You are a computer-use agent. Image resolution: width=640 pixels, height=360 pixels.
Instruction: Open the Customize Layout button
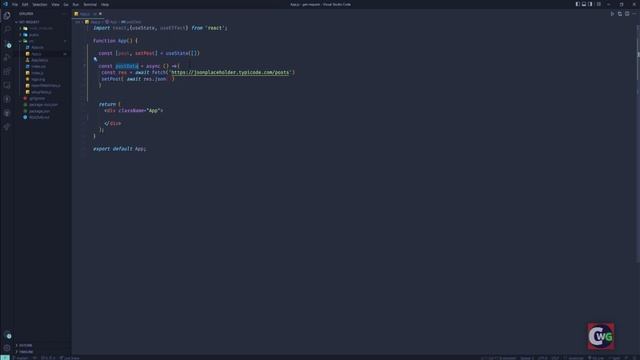coord(599,4)
